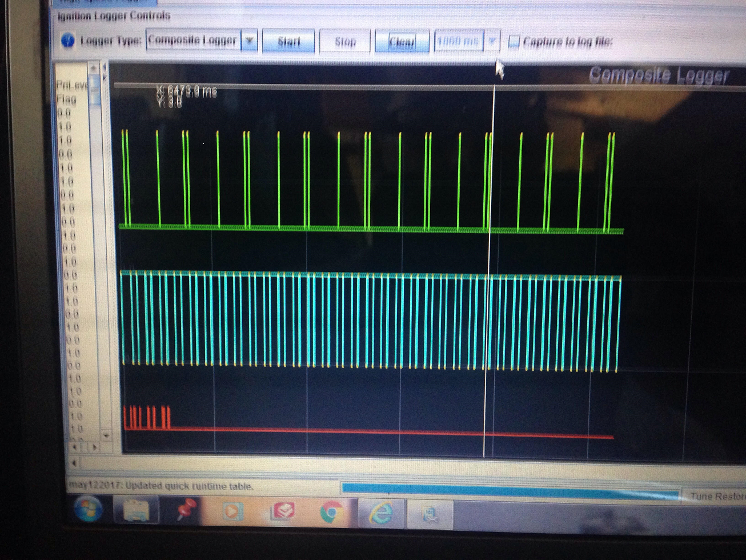746x560 pixels.
Task: Clear the logger display with Clear
Action: click(402, 42)
